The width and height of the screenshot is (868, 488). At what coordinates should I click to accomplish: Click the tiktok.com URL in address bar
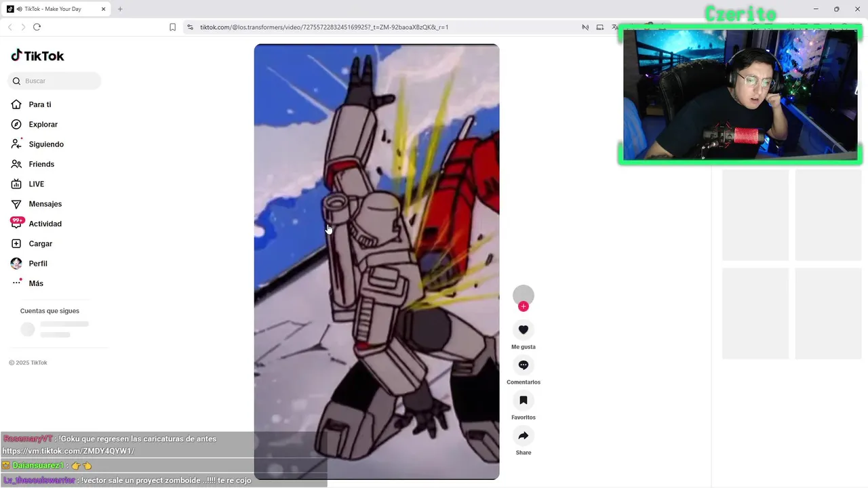[x=324, y=27]
